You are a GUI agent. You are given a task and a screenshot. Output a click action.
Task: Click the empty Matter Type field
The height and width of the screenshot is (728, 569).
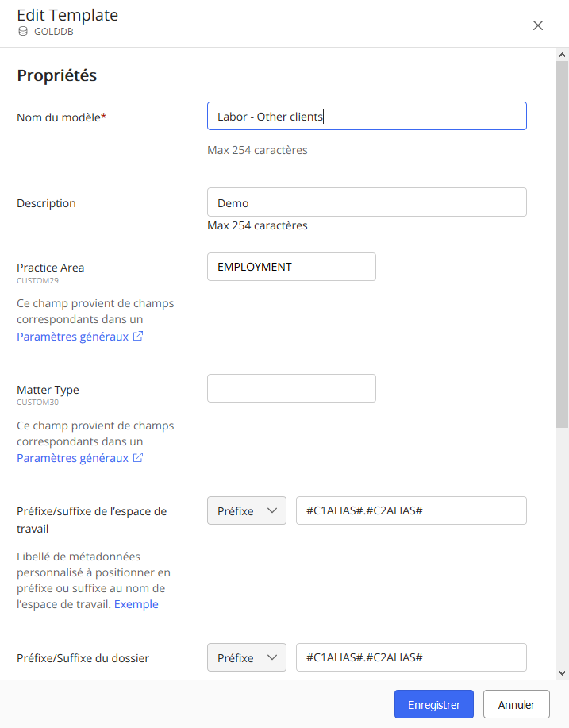(x=291, y=388)
